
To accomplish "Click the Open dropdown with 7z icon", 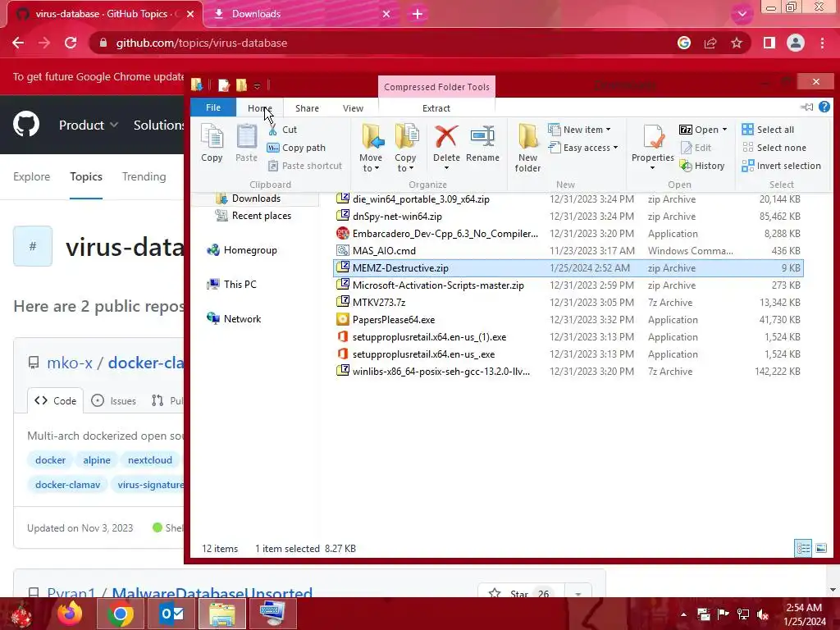I will pos(703,130).
